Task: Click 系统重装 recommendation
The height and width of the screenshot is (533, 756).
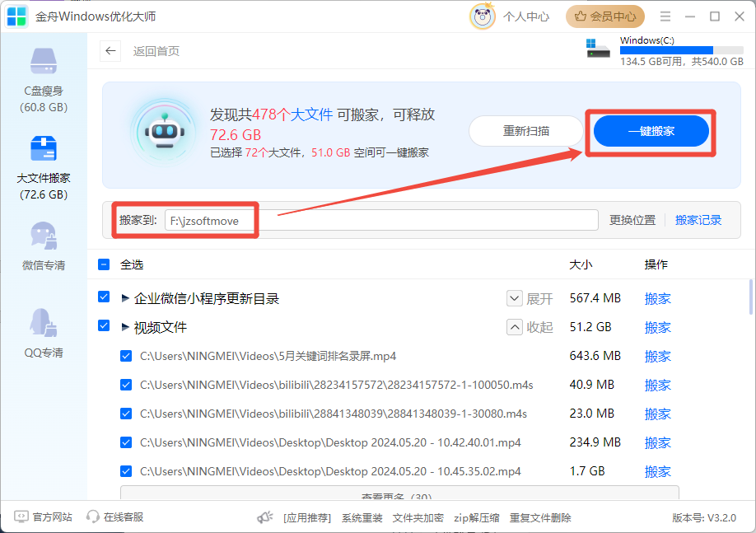Action: 362,518
